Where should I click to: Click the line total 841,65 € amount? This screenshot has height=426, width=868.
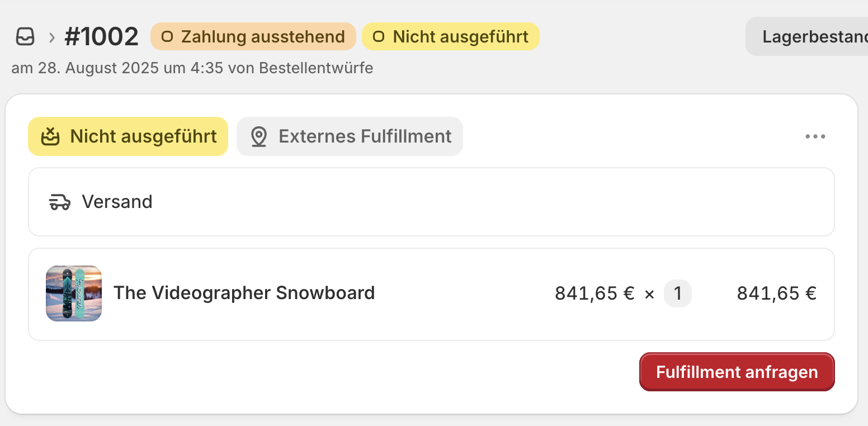click(x=776, y=294)
